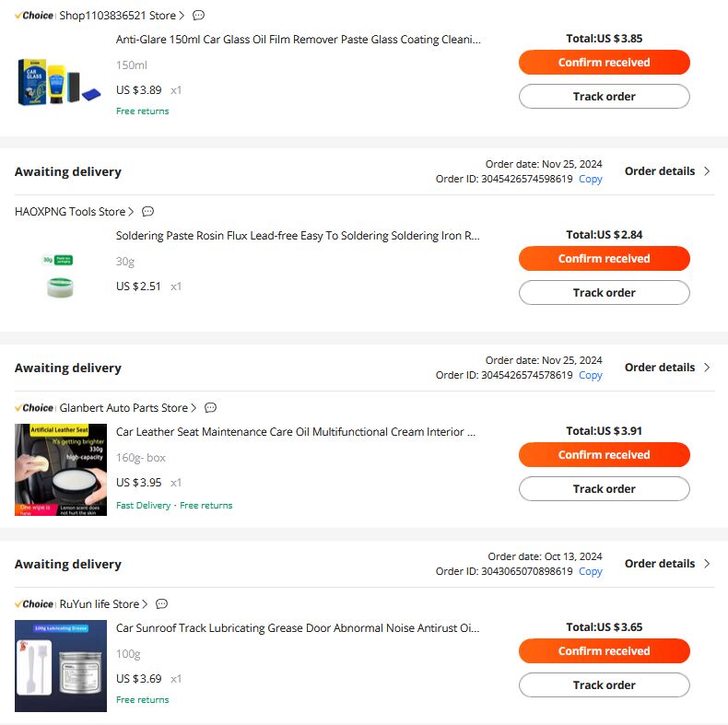The width and height of the screenshot is (728, 725).
Task: Expand Order details for order 3045426574598619
Action: 666,171
